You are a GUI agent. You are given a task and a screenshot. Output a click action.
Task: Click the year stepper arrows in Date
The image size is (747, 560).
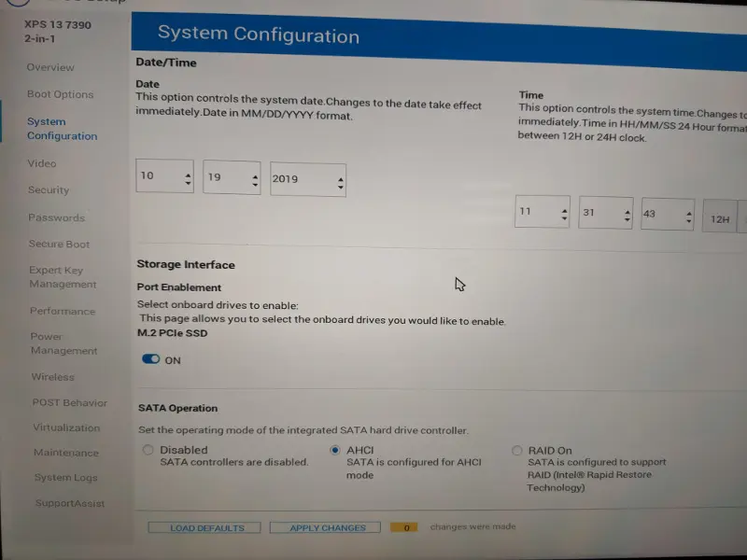[340, 181]
